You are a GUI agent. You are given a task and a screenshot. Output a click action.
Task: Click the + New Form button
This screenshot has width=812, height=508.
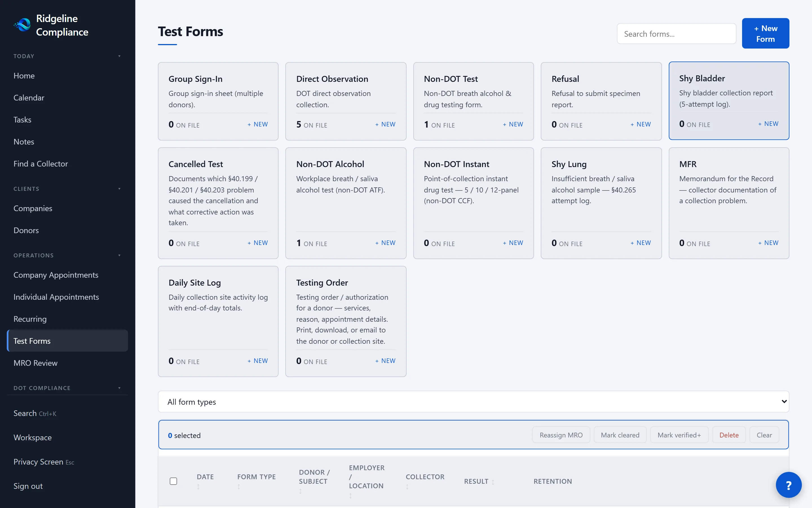point(765,34)
